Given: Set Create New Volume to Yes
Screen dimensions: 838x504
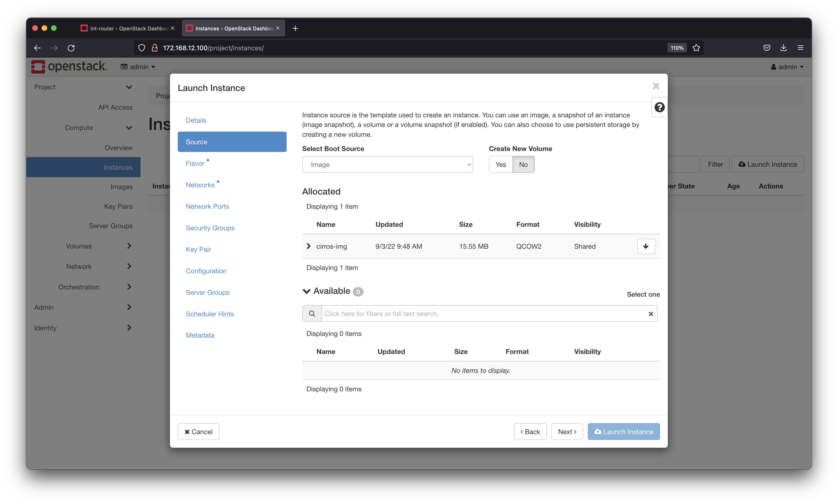Looking at the screenshot, I should (x=500, y=165).
